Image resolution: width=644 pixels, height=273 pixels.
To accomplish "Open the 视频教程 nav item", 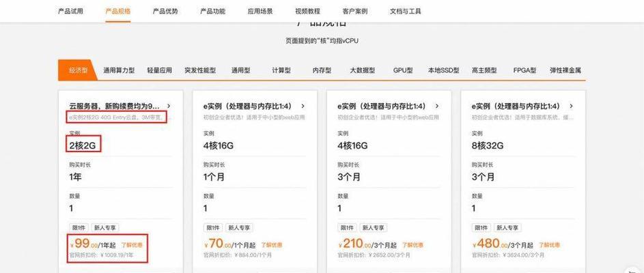I will [307, 12].
